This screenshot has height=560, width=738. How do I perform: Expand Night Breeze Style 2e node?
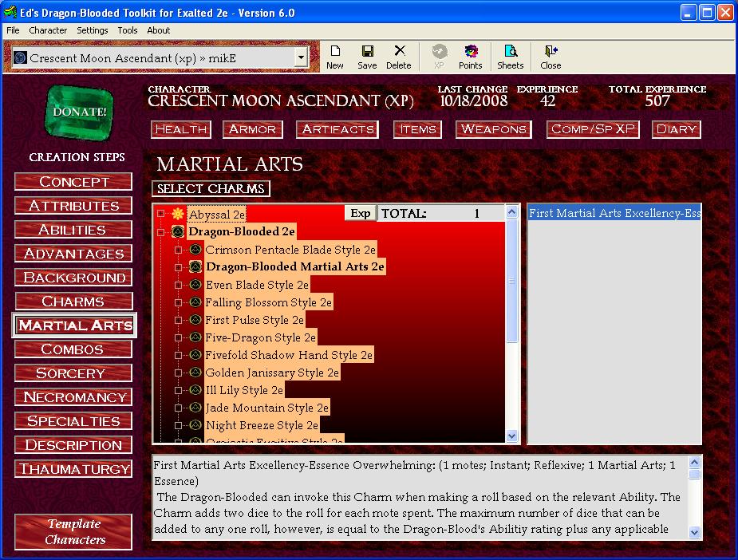(178, 425)
